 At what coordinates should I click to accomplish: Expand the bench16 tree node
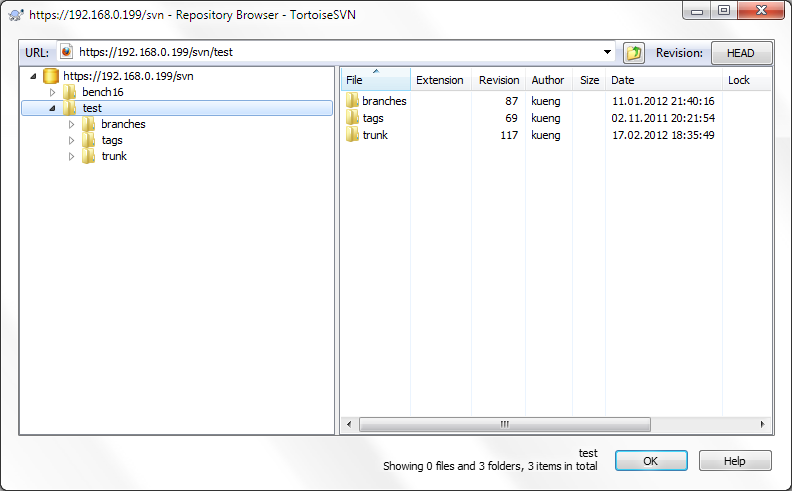pos(53,92)
